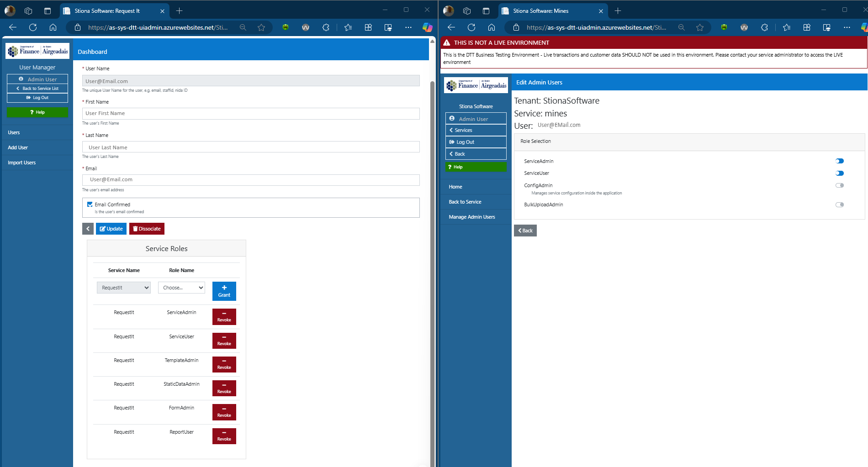This screenshot has height=467, width=868.
Task: Click the Dissociate button
Action: click(x=147, y=229)
